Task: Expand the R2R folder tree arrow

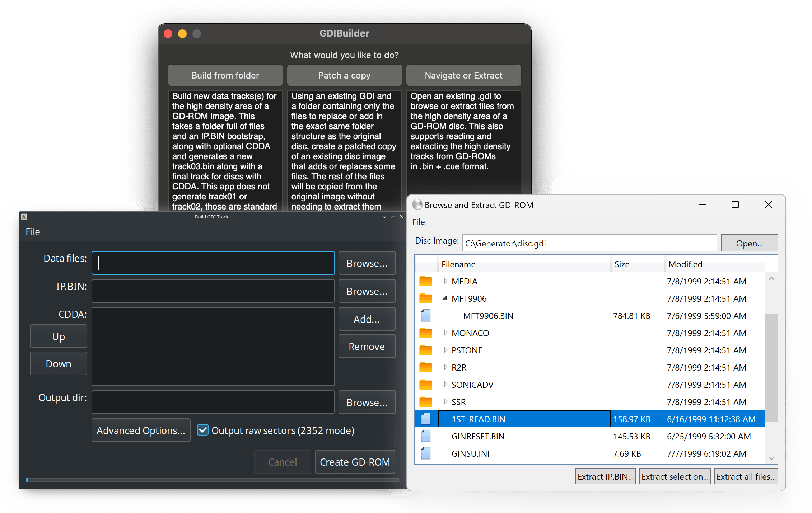Action: pyautogui.click(x=445, y=367)
